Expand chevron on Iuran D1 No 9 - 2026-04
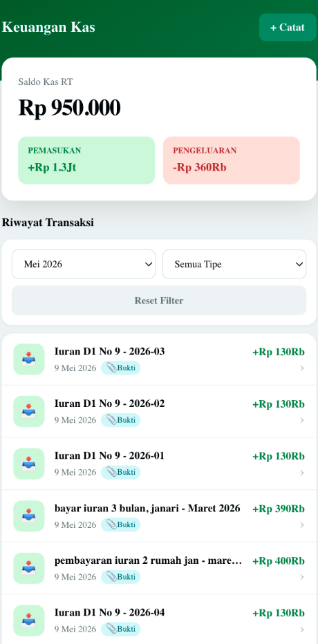Screen dimensions: 318x644 [302, 629]
